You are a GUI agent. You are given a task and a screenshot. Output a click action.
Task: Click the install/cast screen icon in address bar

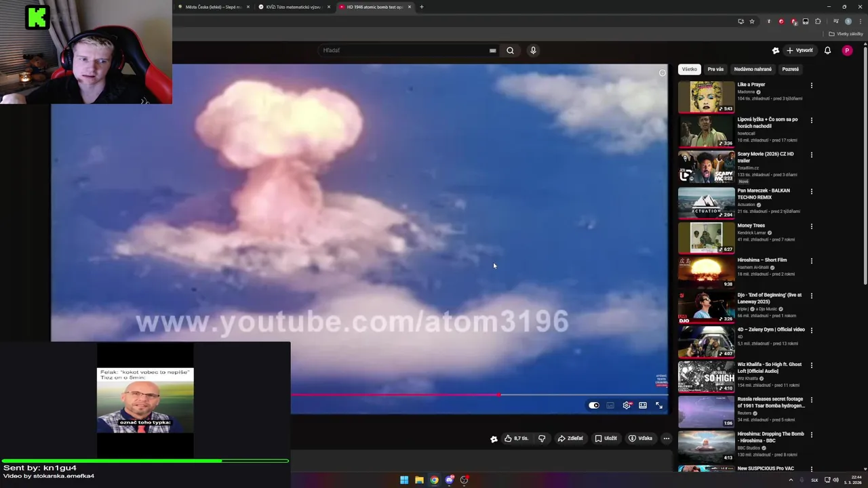[741, 21]
